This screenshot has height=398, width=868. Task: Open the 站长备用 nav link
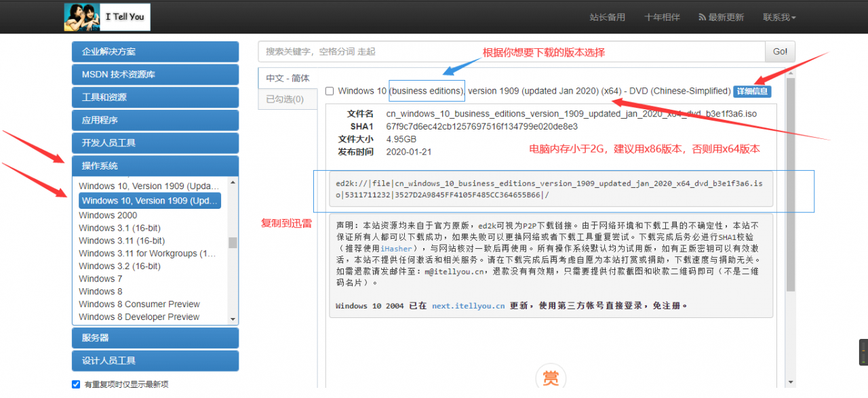click(x=608, y=17)
